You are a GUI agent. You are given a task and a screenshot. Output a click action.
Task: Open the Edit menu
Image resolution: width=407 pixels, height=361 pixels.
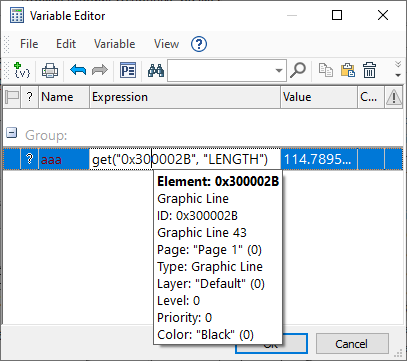(66, 44)
